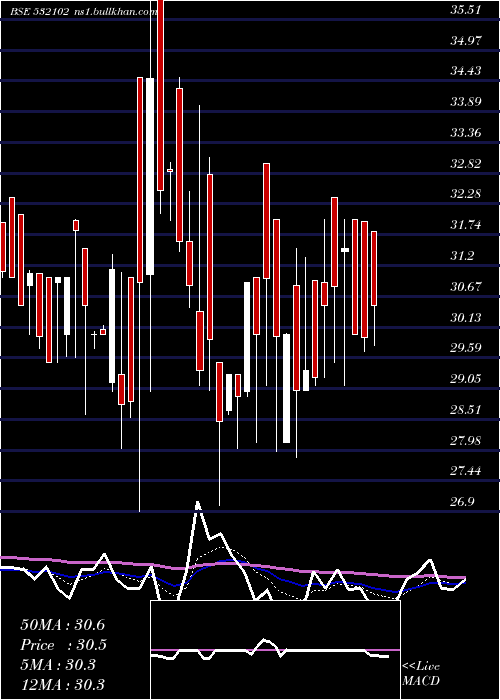500x700 pixels.
Task: Click the 27.44 price axis label
Action: (x=466, y=471)
